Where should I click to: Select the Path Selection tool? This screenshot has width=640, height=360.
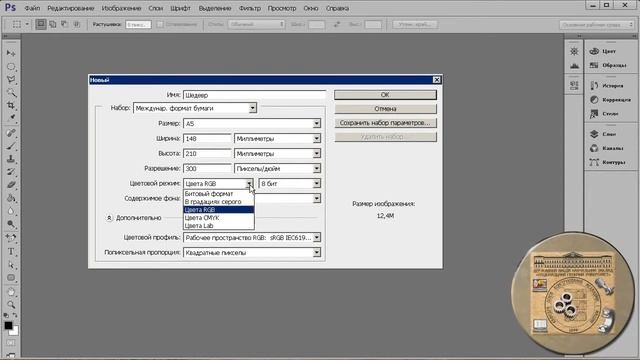coord(11,265)
